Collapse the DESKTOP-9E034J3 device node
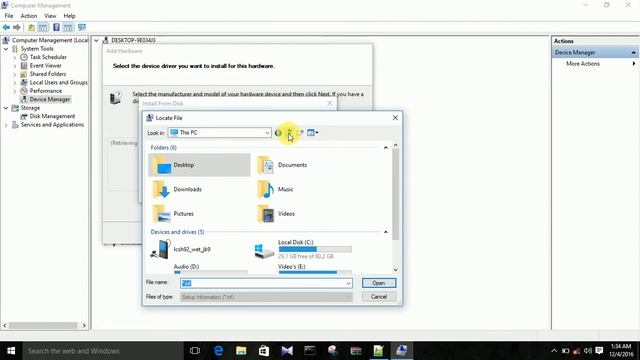This screenshot has width=640, height=360. tap(96, 40)
